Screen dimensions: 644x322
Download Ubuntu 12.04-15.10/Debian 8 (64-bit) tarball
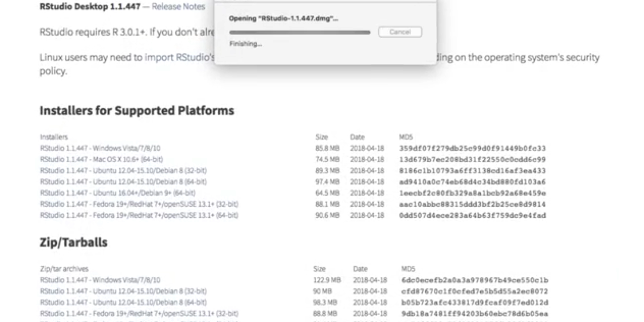[x=123, y=302]
